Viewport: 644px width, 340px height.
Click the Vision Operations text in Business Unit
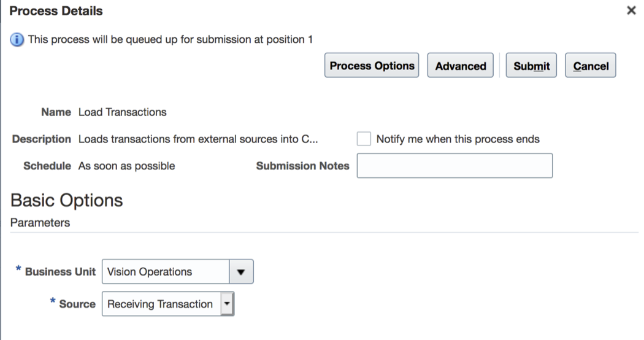pos(150,272)
